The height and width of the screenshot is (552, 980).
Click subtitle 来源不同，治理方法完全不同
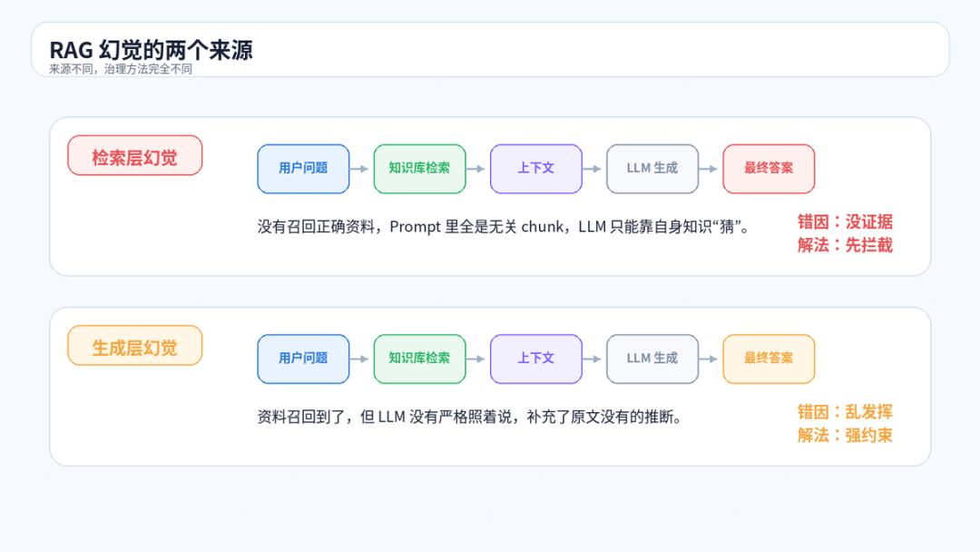tap(121, 69)
